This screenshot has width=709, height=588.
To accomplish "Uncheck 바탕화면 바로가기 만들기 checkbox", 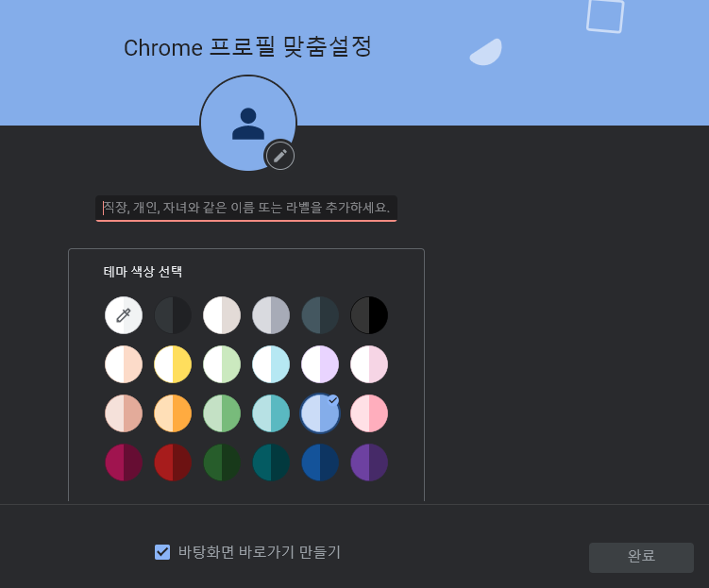I will [x=162, y=552].
